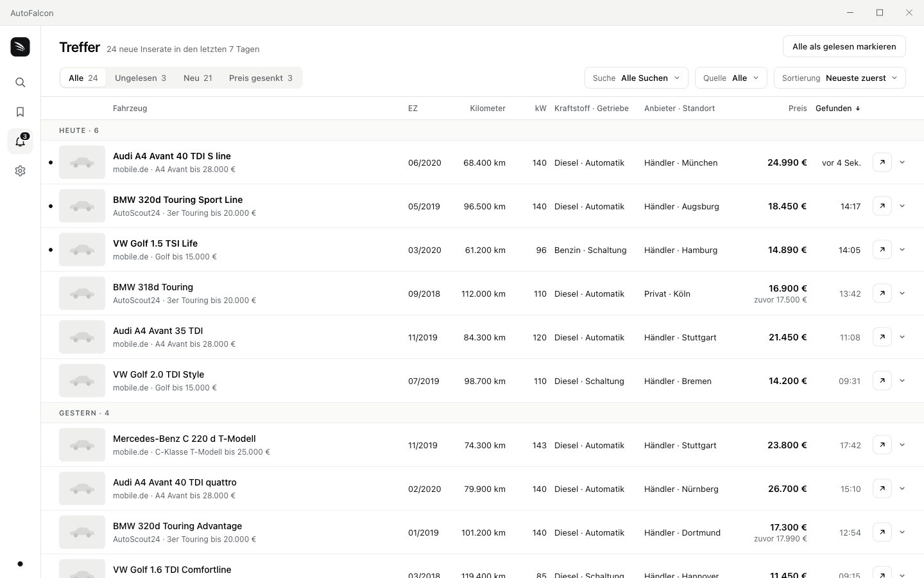Click the EZ column header
Image resolution: width=924 pixels, height=578 pixels.
tap(413, 108)
